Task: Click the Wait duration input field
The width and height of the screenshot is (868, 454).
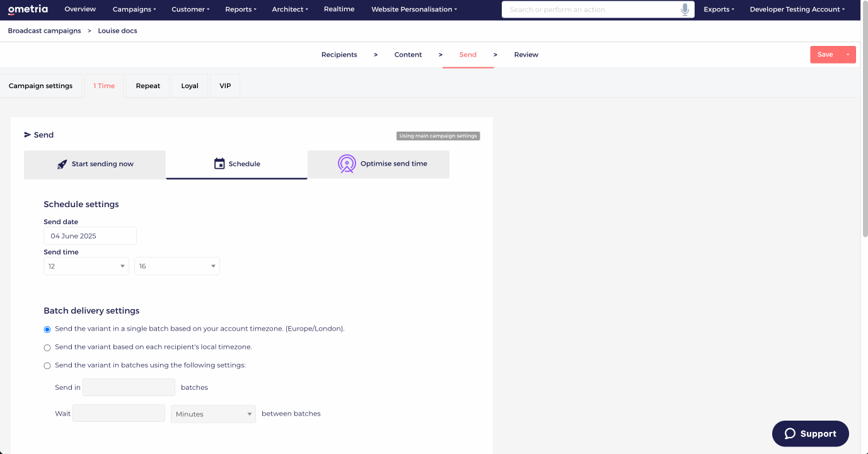Action: [119, 413]
